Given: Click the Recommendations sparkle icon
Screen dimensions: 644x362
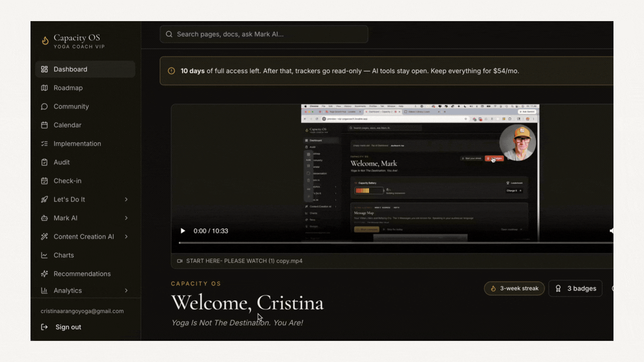Looking at the screenshot, I should coord(44,274).
